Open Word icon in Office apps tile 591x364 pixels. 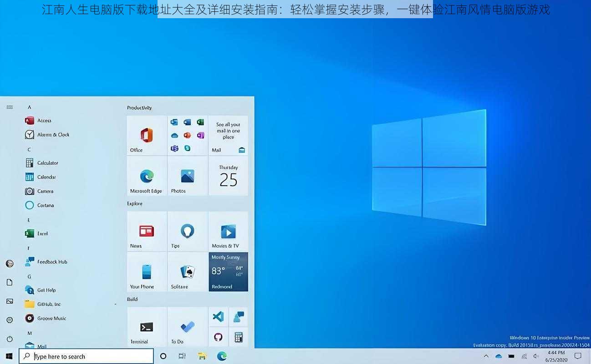(187, 122)
